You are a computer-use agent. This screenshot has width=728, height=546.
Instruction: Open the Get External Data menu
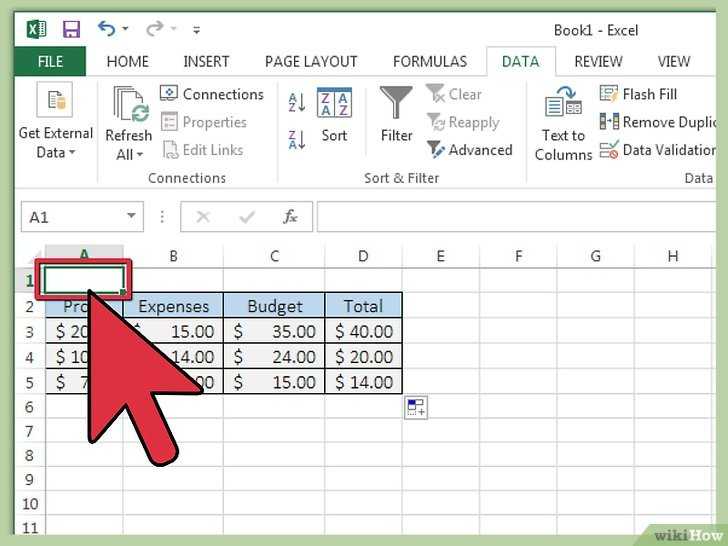coord(56,122)
